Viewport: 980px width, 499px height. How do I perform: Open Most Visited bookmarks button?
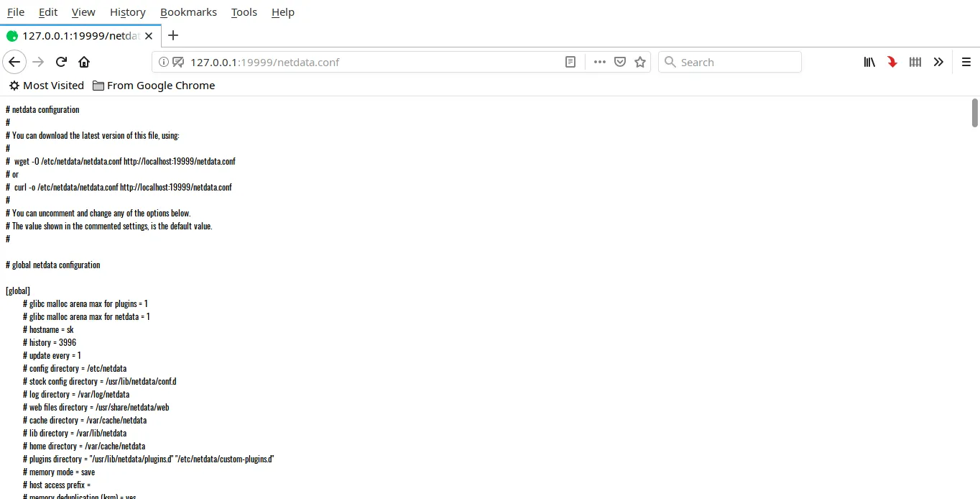point(47,86)
